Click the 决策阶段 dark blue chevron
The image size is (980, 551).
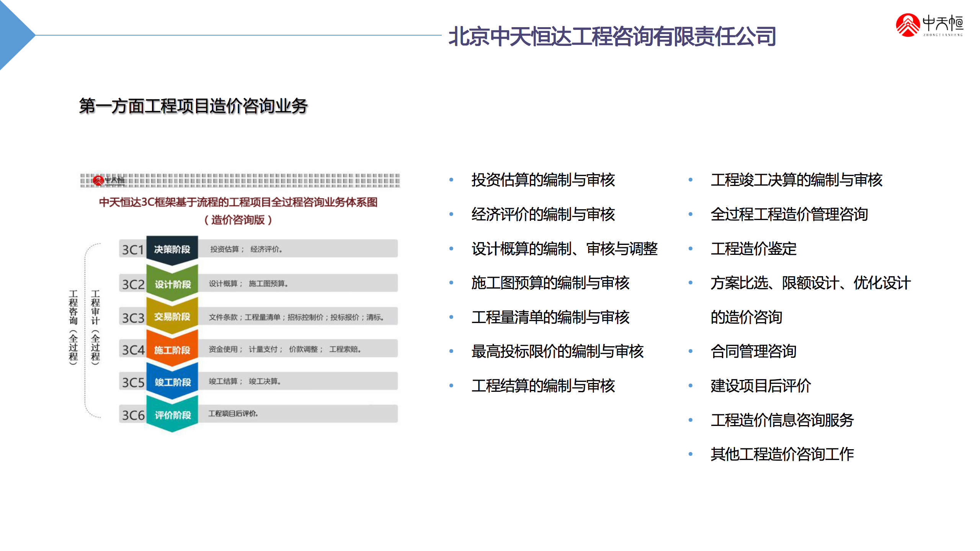point(172,250)
